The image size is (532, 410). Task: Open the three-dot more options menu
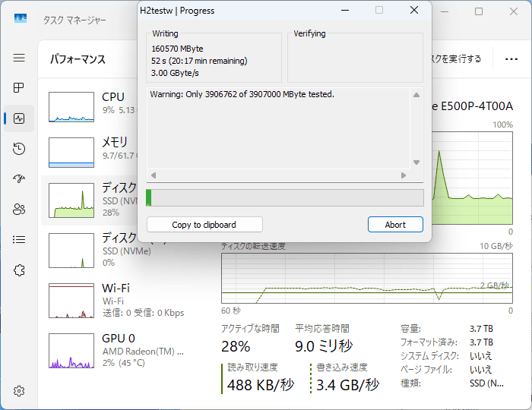(x=505, y=58)
